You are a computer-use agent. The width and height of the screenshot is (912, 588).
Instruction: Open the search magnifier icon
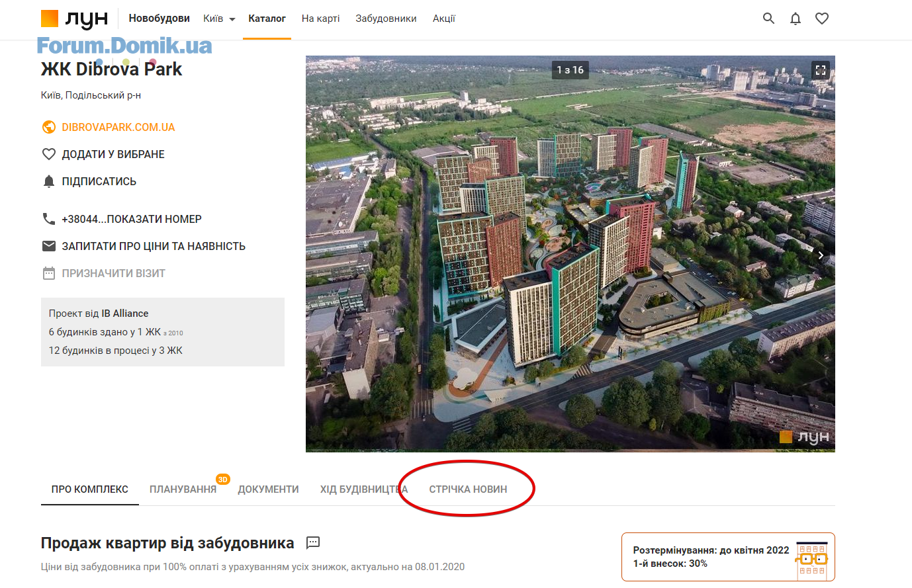pos(768,19)
